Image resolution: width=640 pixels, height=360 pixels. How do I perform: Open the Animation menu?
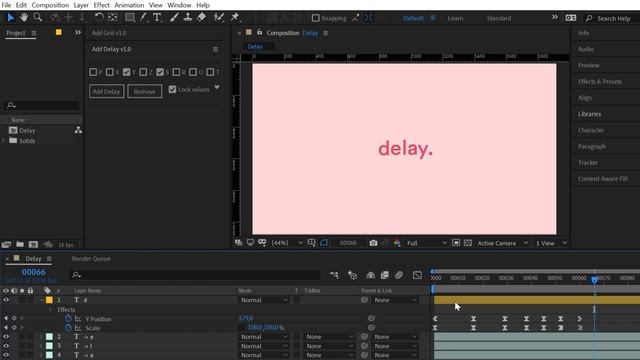pyautogui.click(x=129, y=5)
